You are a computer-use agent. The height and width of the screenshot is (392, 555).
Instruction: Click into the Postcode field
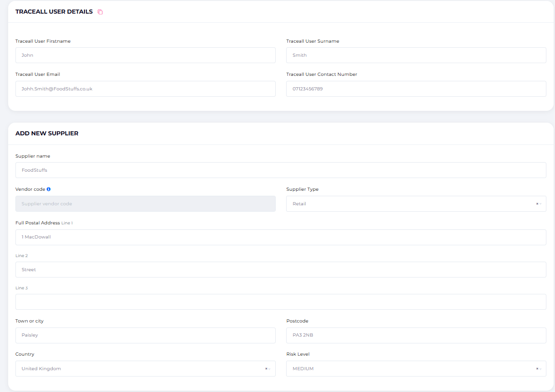(416, 335)
